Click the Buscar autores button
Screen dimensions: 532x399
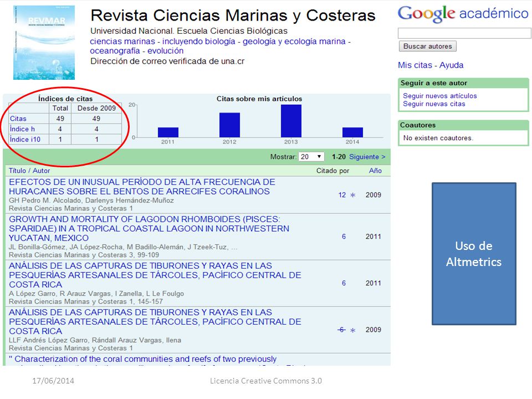click(427, 46)
